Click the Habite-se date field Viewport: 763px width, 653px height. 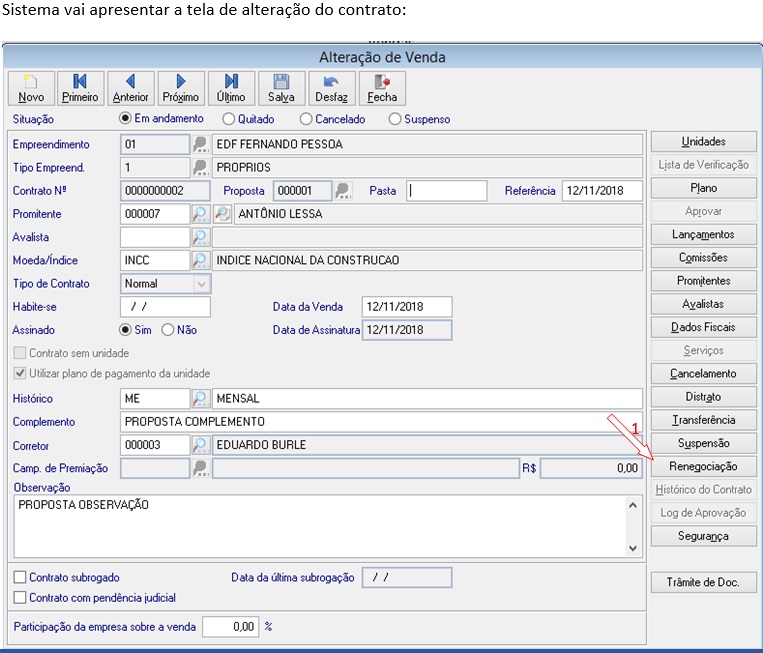165,307
